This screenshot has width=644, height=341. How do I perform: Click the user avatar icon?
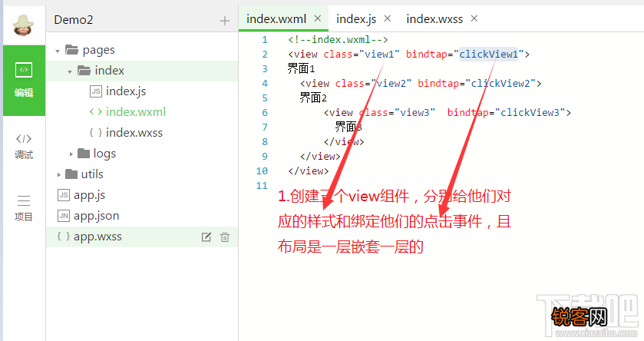coord(23,23)
